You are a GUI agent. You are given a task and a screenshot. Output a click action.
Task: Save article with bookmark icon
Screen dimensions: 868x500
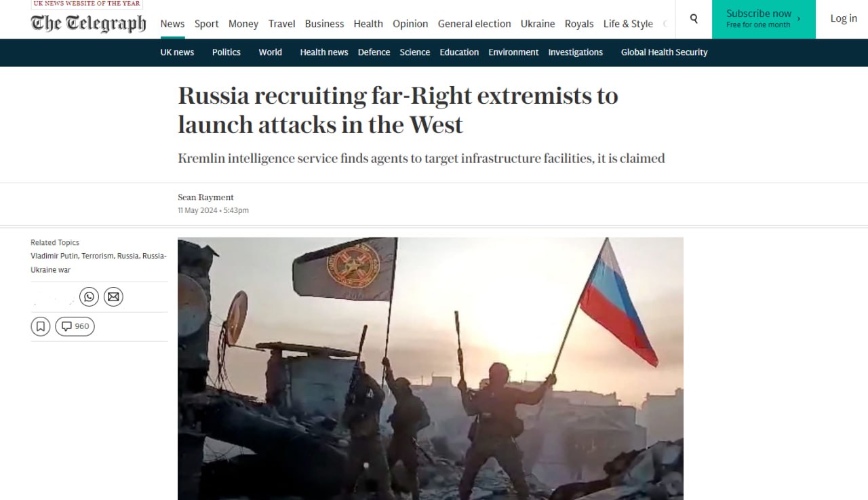pos(41,326)
